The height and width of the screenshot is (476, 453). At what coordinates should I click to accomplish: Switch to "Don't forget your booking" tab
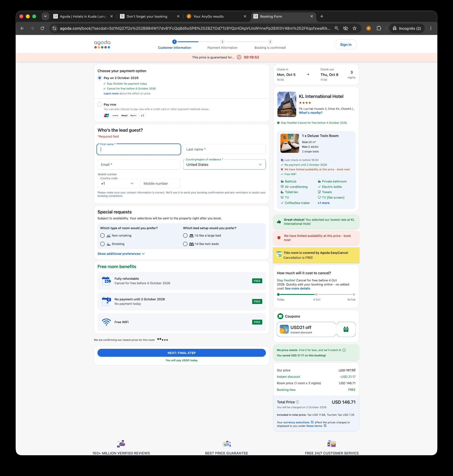click(150, 16)
